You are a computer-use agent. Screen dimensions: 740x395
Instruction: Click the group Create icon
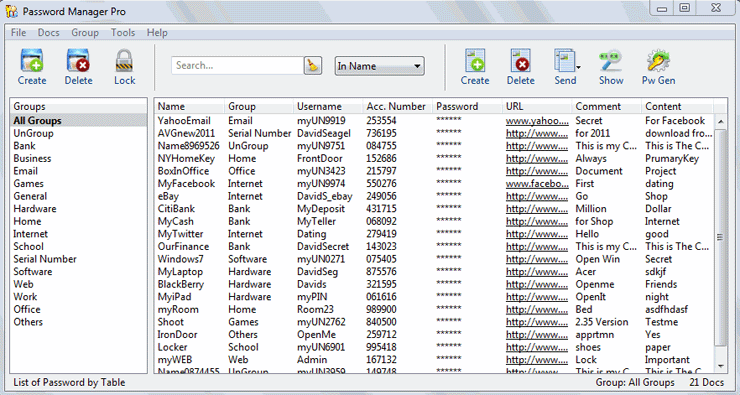(x=32, y=61)
